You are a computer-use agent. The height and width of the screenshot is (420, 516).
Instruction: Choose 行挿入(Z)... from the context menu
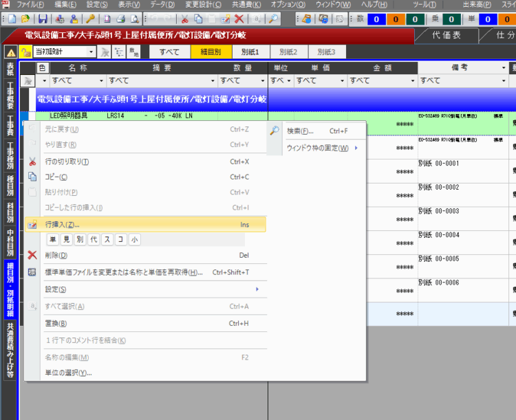click(144, 224)
